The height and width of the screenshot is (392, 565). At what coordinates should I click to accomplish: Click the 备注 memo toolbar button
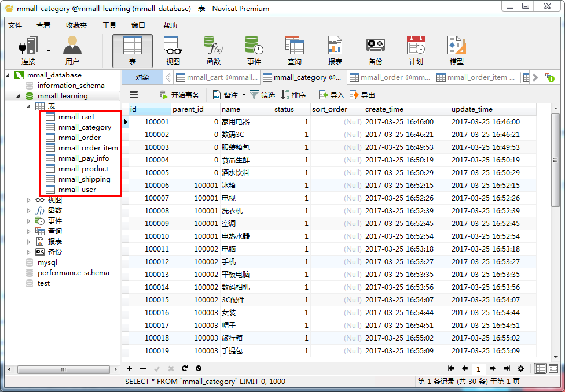[226, 95]
